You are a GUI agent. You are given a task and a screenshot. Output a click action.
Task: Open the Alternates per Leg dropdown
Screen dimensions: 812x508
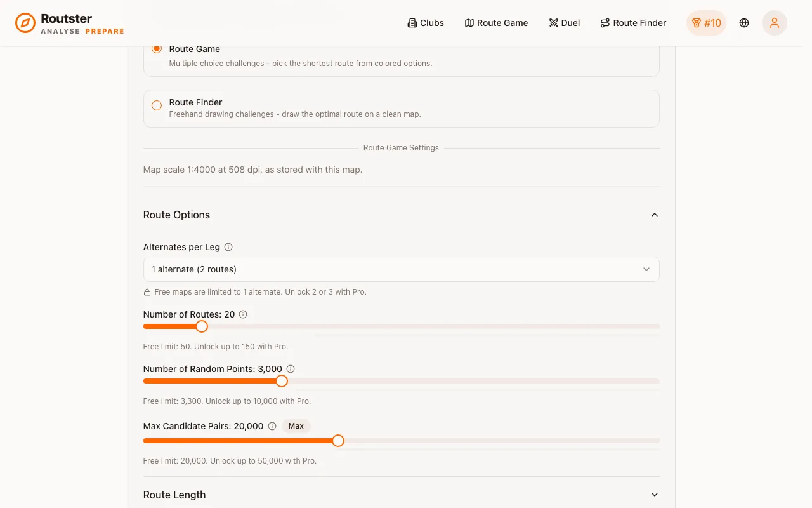[x=401, y=269]
